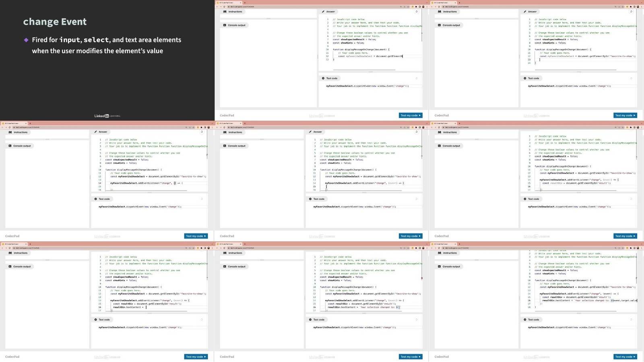Open Console output beside unfinished 'document.getElementB' code
Image resolution: width=644 pixels, height=362 pixels.
click(234, 25)
